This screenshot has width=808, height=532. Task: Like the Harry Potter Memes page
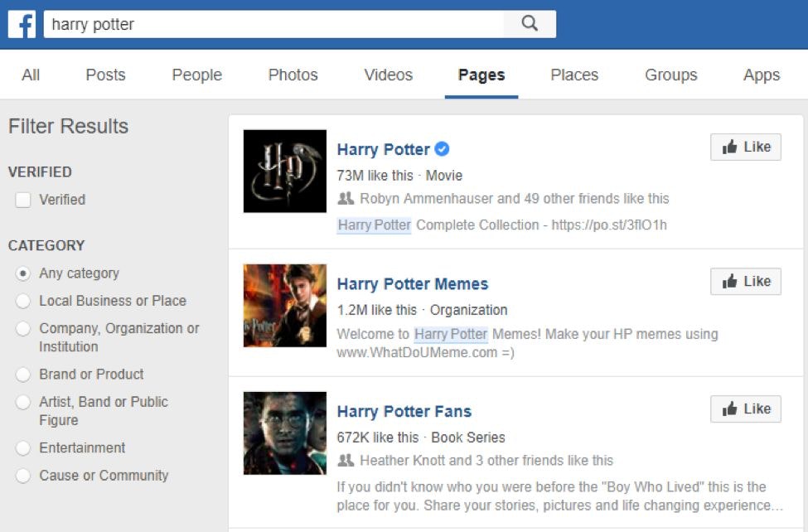[745, 282]
